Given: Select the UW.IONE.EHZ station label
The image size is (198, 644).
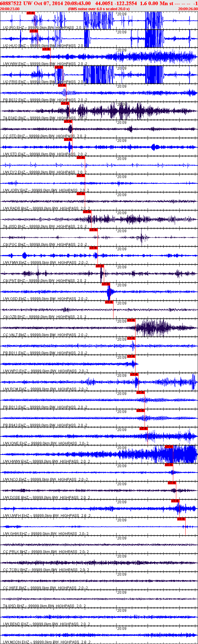Looking at the screenshot, I should (46, 443).
